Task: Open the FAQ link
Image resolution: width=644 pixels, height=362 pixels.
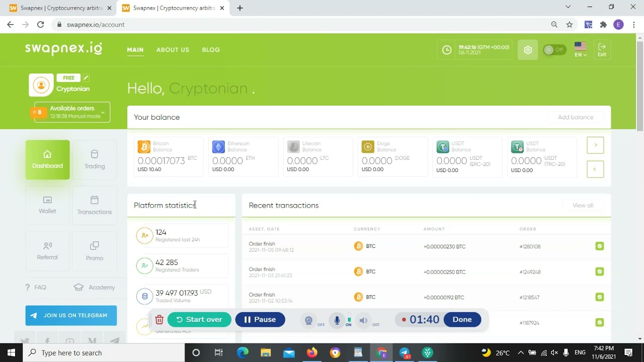Action: tap(36, 288)
